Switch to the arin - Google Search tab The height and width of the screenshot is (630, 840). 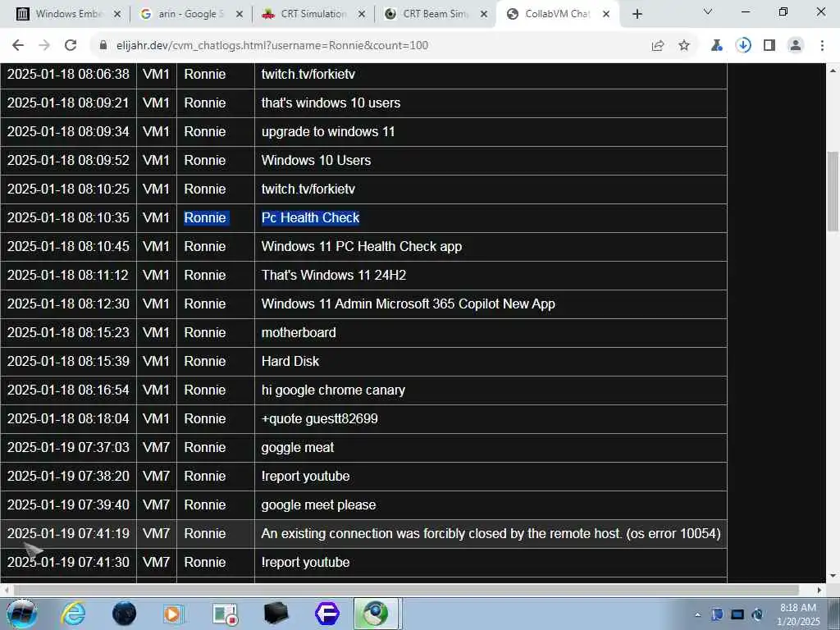click(x=190, y=14)
